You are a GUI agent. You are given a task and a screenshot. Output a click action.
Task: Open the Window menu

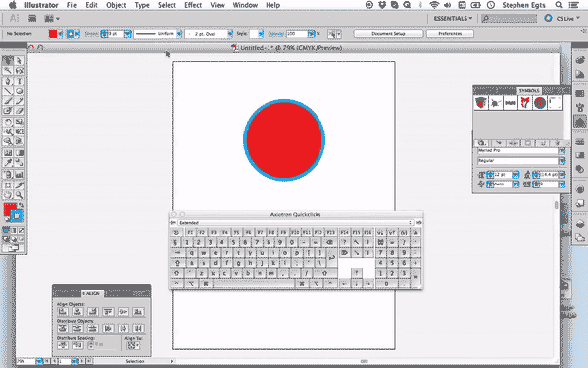(245, 5)
